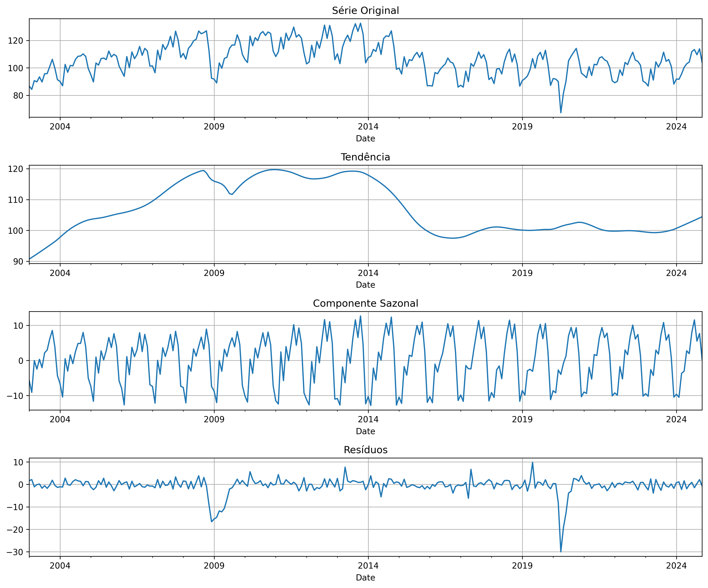
Task: Click the 'Série Original' chart title
Action: point(366,11)
